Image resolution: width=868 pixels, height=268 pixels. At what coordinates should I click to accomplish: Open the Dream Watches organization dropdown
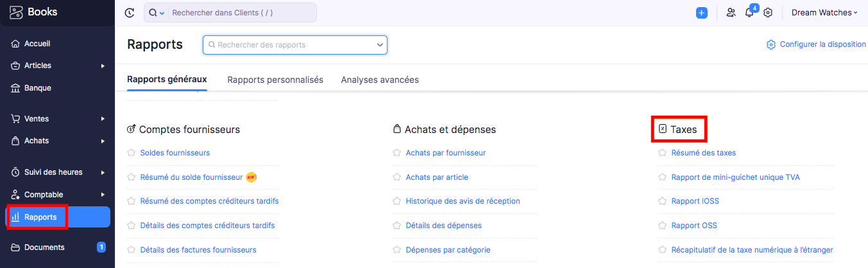pos(824,13)
